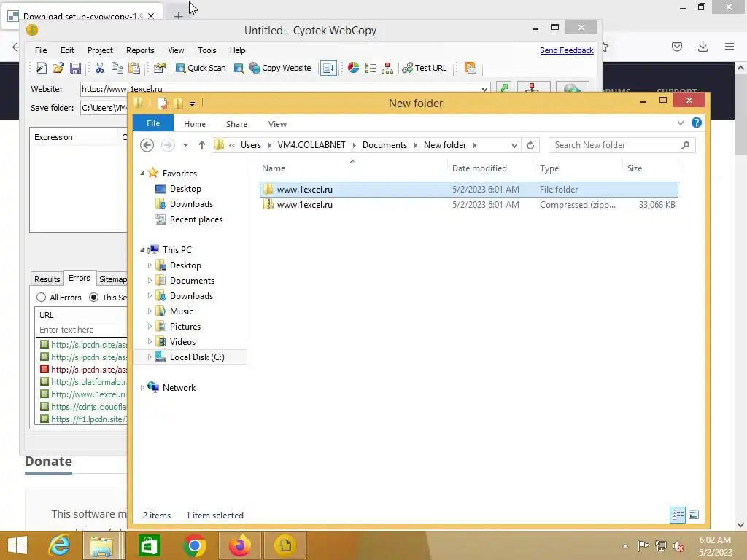The image size is (747, 560).
Task: Select the http://s.platformalp error row
Action: [84, 382]
